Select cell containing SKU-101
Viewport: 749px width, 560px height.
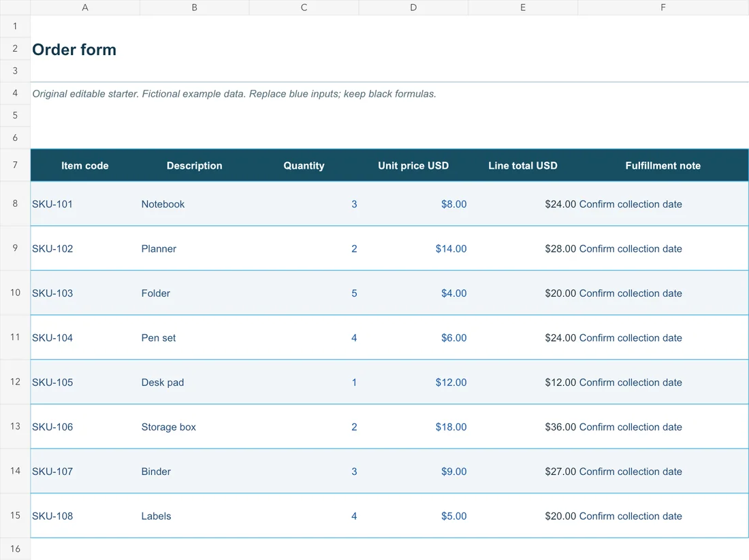click(85, 204)
